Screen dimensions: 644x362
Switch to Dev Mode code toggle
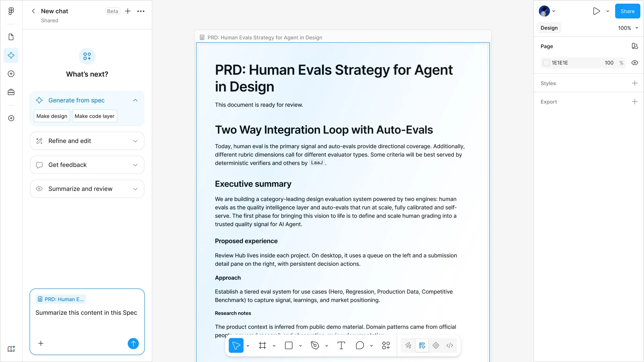450,346
